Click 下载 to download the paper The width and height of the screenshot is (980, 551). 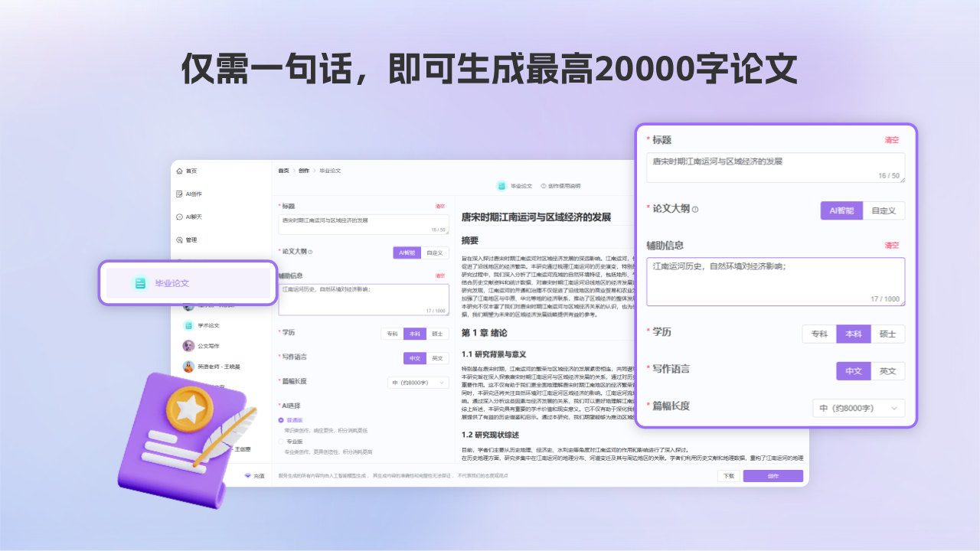click(x=728, y=475)
